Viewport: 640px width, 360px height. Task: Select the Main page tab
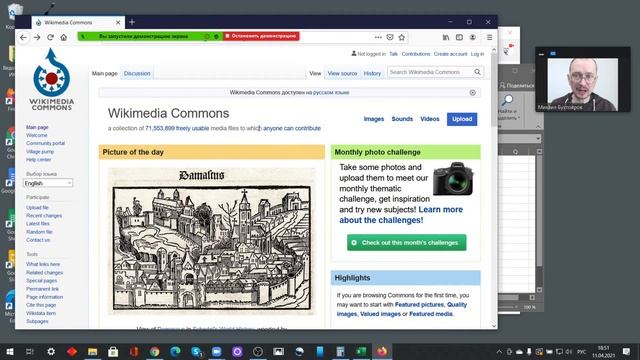tap(104, 73)
